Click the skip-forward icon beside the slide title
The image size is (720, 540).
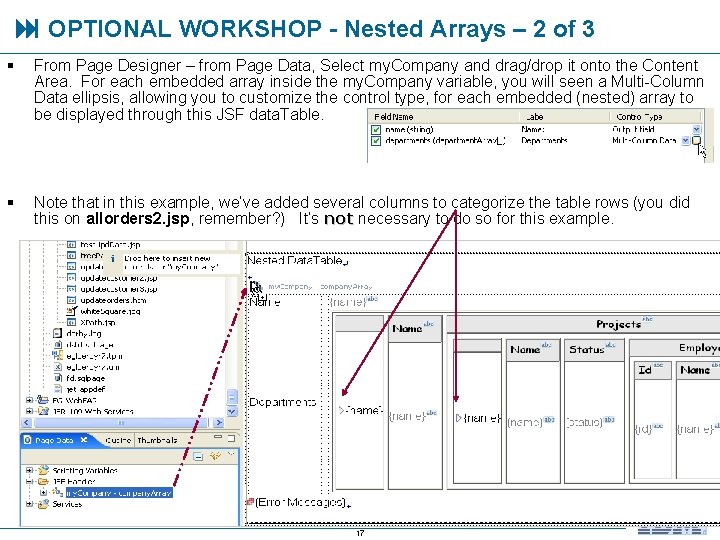[x=27, y=29]
